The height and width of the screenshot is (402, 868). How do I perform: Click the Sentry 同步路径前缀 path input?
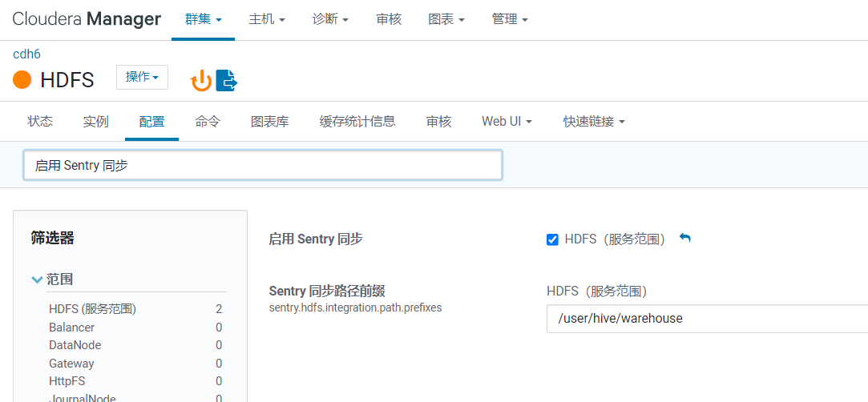pos(707,319)
